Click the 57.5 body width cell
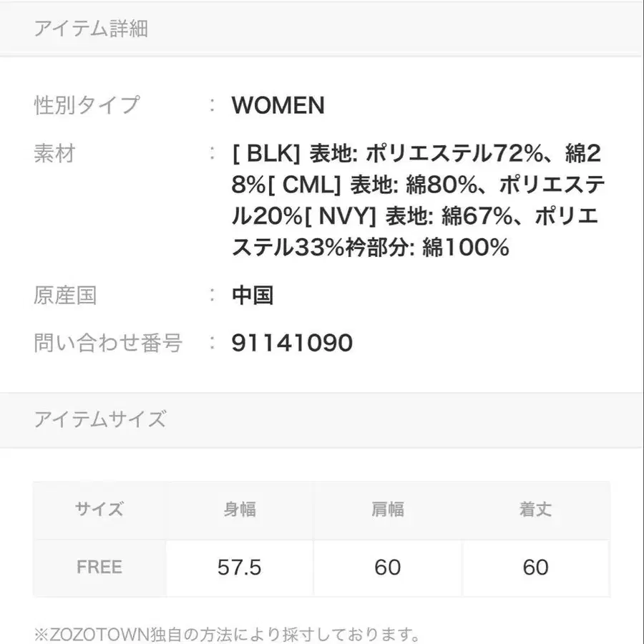 [240, 567]
